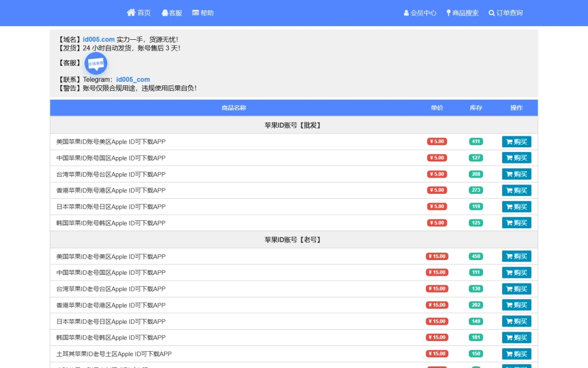Click 日本苹果ID老号日区 product name

coord(111,321)
